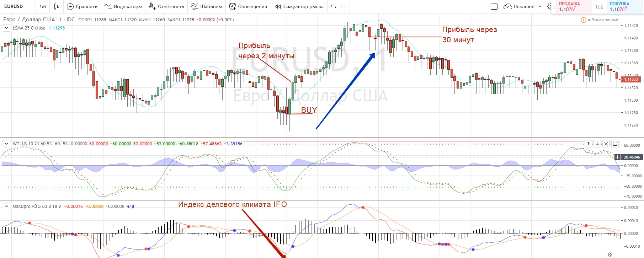Screen dimensions: 644x258
Task: Start market simulator (Симулятор рынка)
Action: [299, 6]
